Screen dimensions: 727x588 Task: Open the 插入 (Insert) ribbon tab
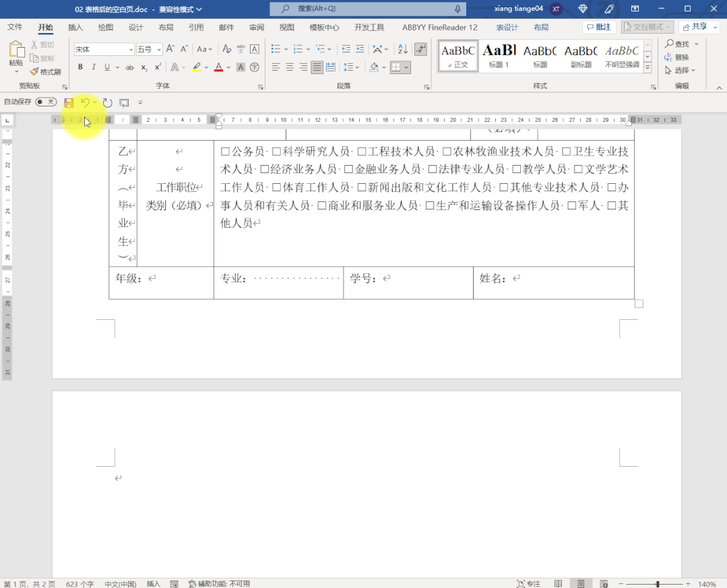75,28
